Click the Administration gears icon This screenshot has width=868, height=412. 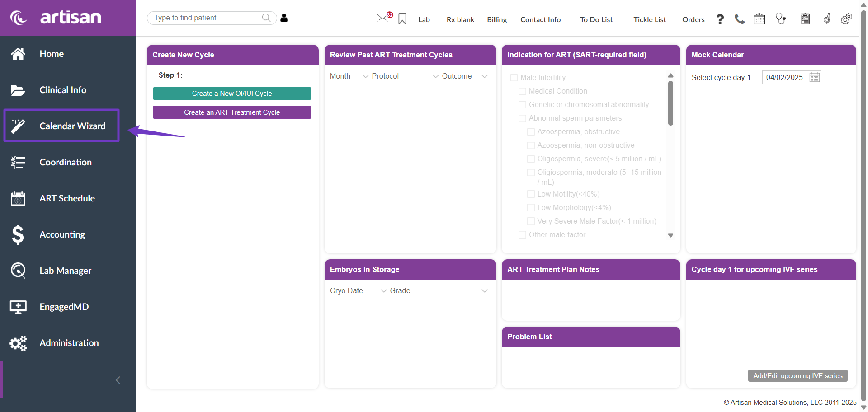[x=18, y=343]
